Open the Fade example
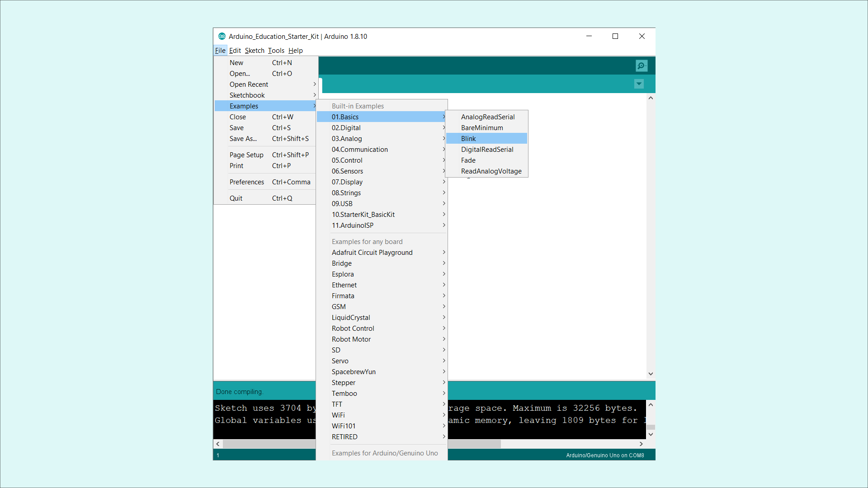Viewport: 868px width, 488px height. coord(487,160)
